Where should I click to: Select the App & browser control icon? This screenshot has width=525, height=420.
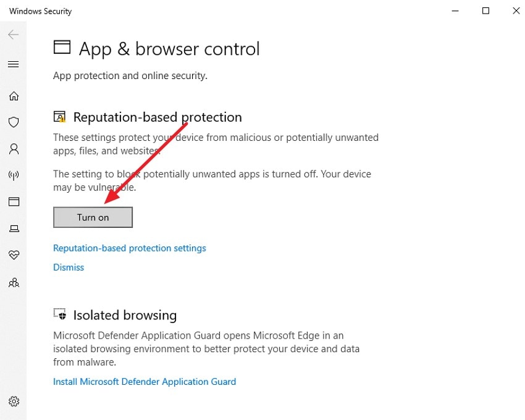point(14,201)
